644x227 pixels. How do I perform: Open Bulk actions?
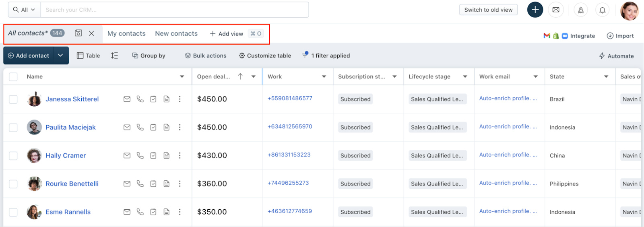point(206,56)
